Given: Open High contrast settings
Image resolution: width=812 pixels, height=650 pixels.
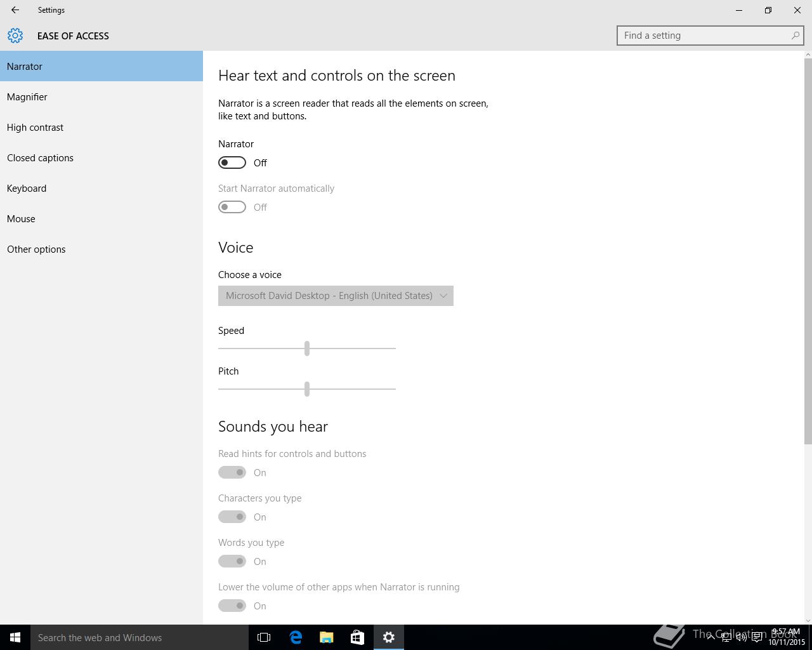Looking at the screenshot, I should tap(101, 127).
